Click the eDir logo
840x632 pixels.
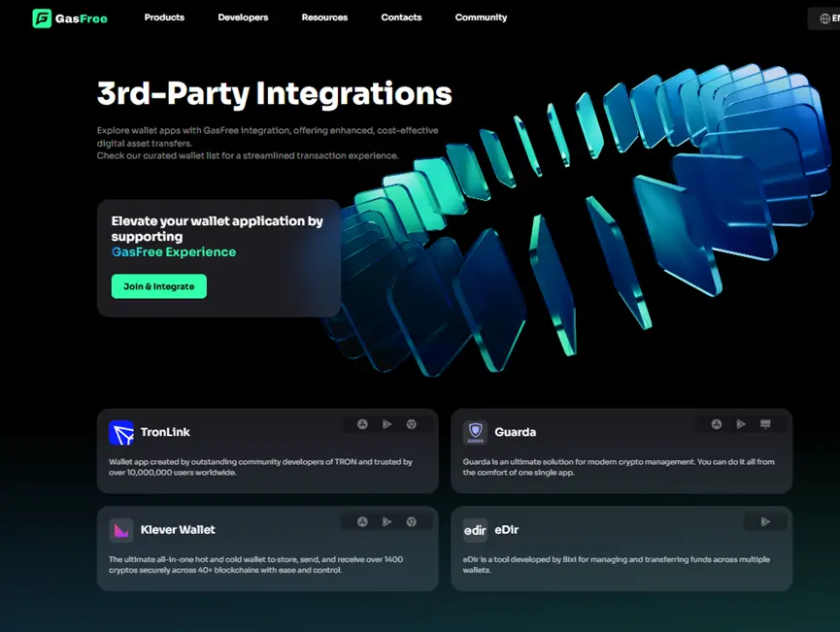point(475,530)
